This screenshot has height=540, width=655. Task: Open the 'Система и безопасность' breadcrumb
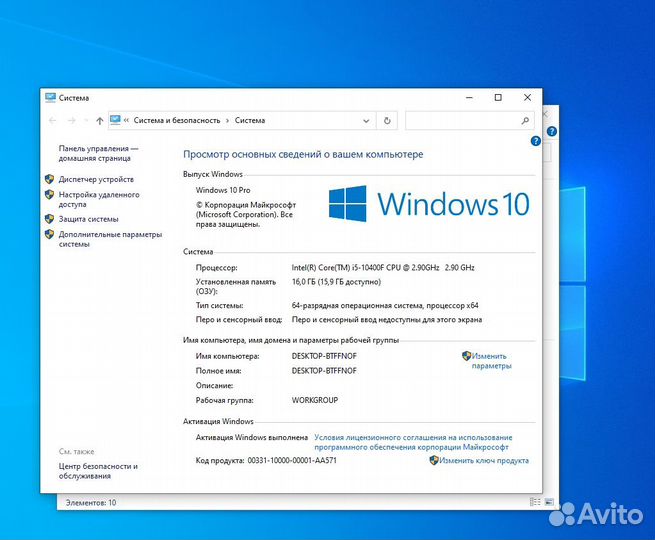pyautogui.click(x=177, y=120)
